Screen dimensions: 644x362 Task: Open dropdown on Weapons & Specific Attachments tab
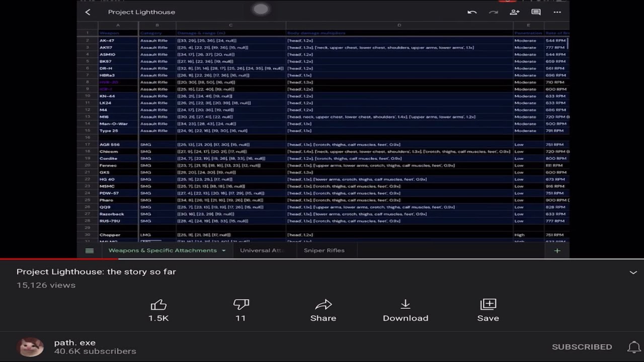[223, 250]
